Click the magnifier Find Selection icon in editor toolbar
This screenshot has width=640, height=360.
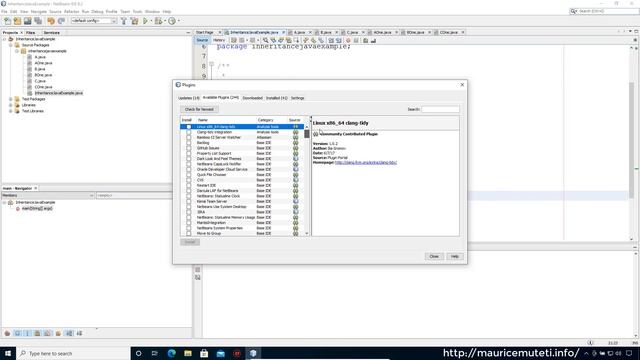[266, 40]
